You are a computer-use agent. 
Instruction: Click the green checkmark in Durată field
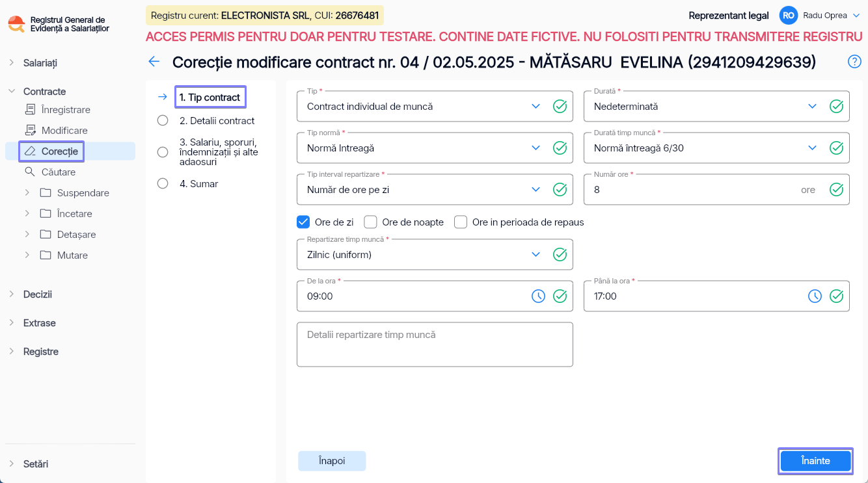coord(837,107)
